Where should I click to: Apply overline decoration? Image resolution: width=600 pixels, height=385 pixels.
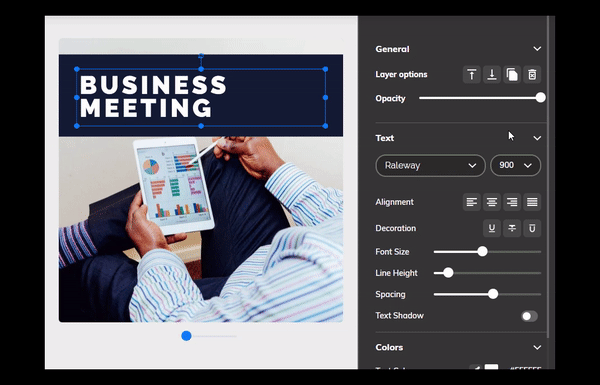pos(532,228)
